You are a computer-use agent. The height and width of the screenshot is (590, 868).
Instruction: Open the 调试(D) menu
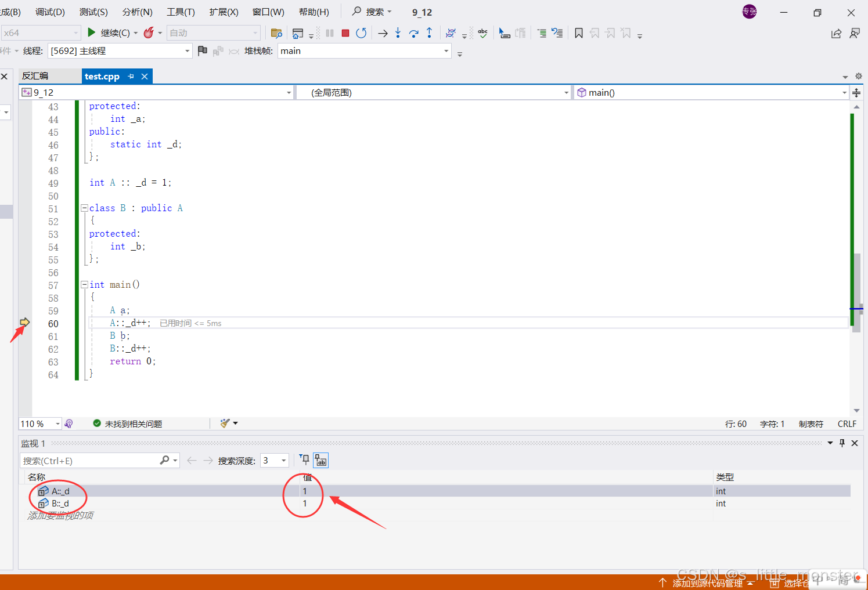tap(50, 12)
